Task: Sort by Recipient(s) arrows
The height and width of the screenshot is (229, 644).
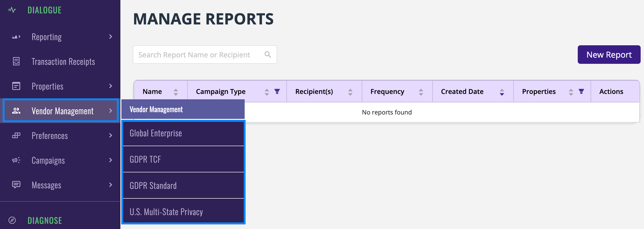Action: pyautogui.click(x=350, y=92)
